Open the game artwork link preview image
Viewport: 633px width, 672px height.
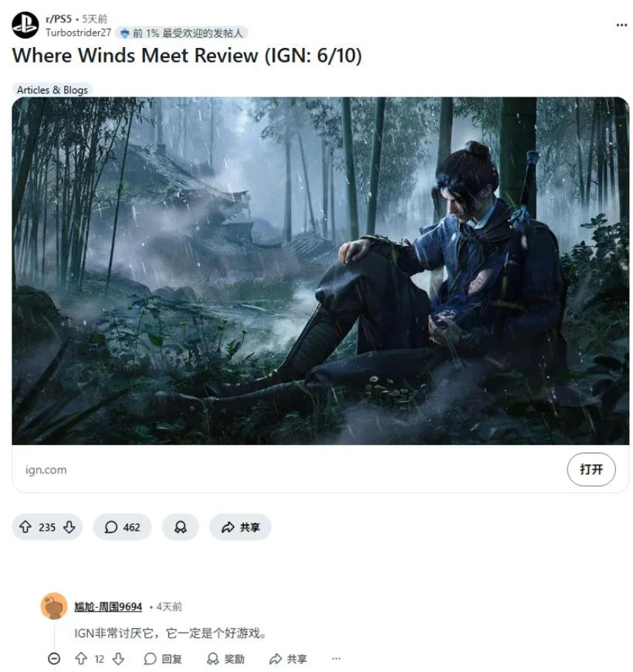tap(320, 271)
